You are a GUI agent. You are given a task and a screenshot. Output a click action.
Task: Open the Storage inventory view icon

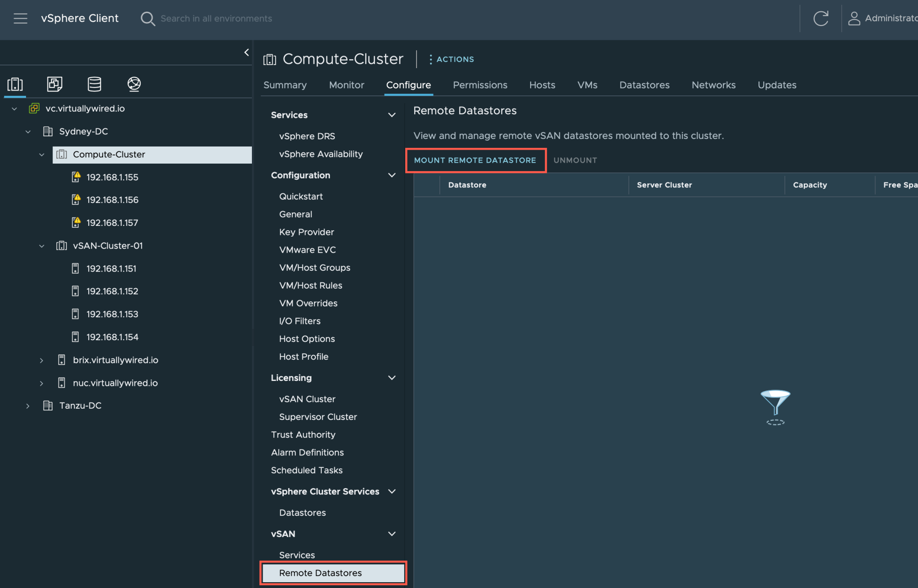(x=94, y=84)
